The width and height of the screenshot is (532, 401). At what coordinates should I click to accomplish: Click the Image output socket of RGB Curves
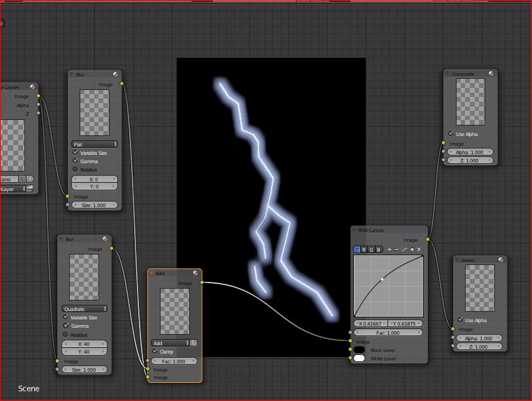pyautogui.click(x=428, y=239)
